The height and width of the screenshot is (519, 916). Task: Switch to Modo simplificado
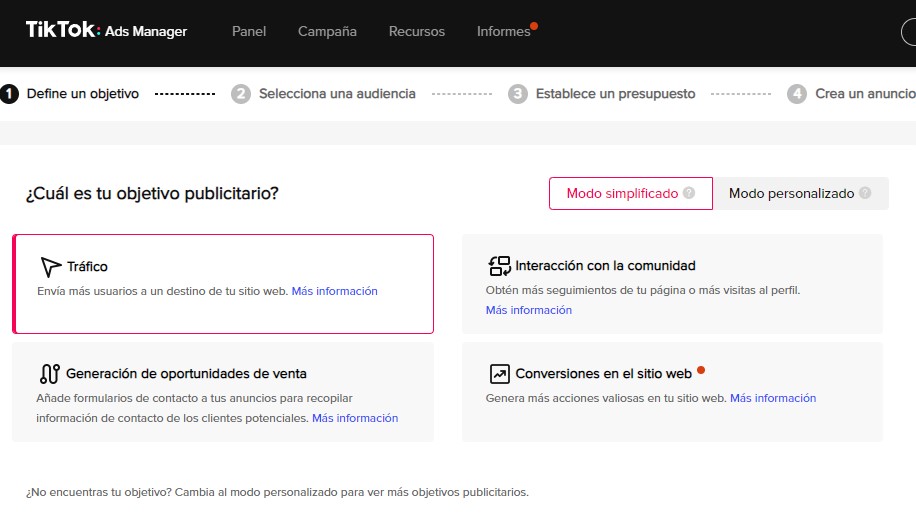[x=622, y=193]
